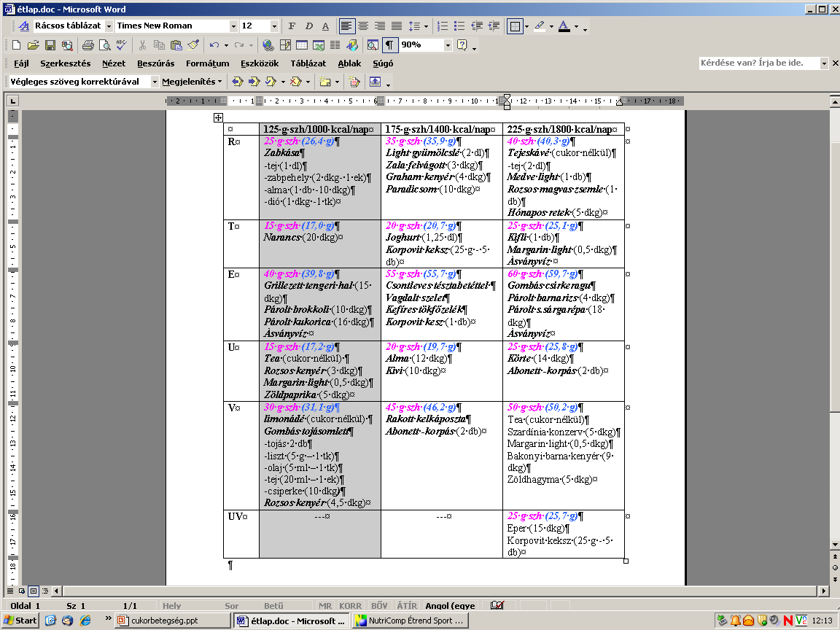Center-align the paragraph
Image resolution: width=840 pixels, height=630 pixels.
point(363,26)
